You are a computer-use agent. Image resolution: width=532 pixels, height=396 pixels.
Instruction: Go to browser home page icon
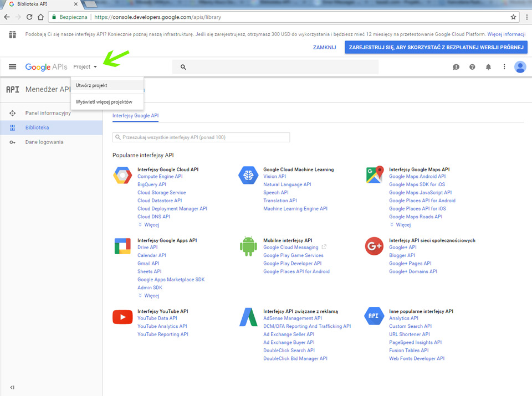[40, 17]
